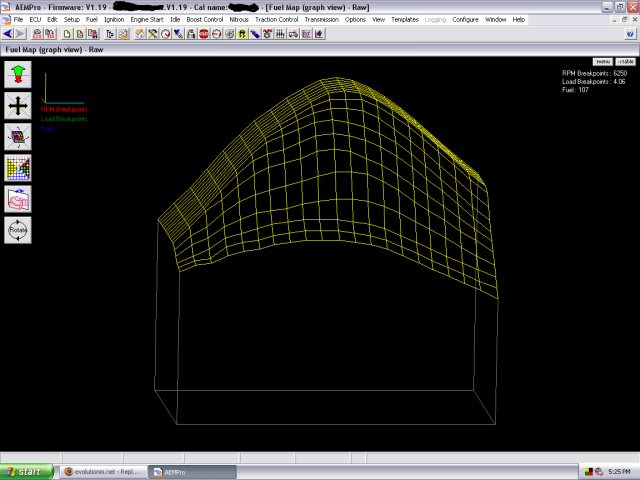Click the fuel pump toolbar icon
This screenshot has width=640, height=480.
(191, 34)
